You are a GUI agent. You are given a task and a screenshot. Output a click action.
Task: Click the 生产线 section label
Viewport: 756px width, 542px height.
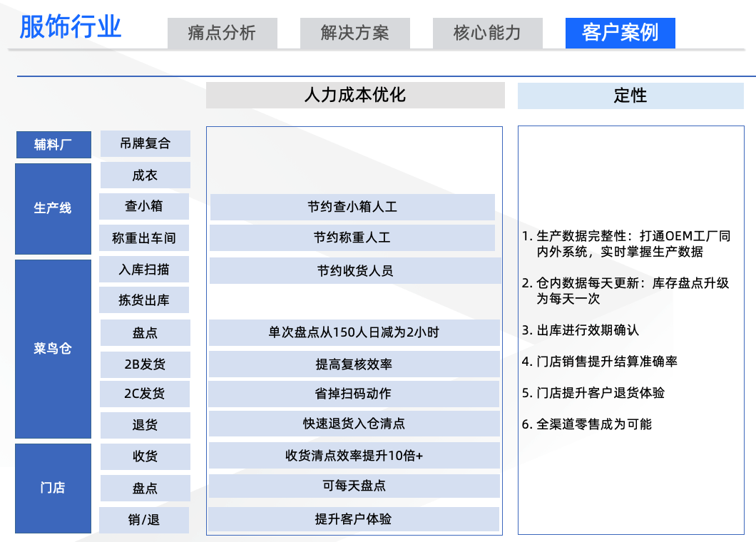(53, 207)
